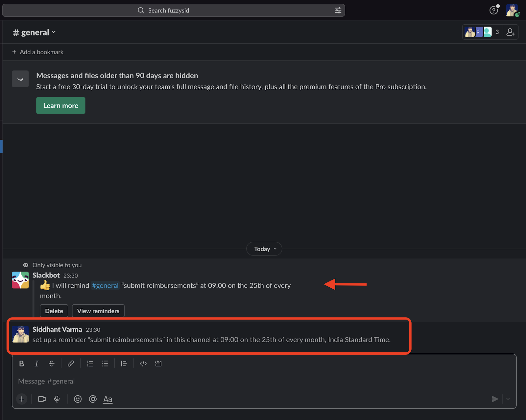Open the #general link in Slackbot message

(x=105, y=286)
